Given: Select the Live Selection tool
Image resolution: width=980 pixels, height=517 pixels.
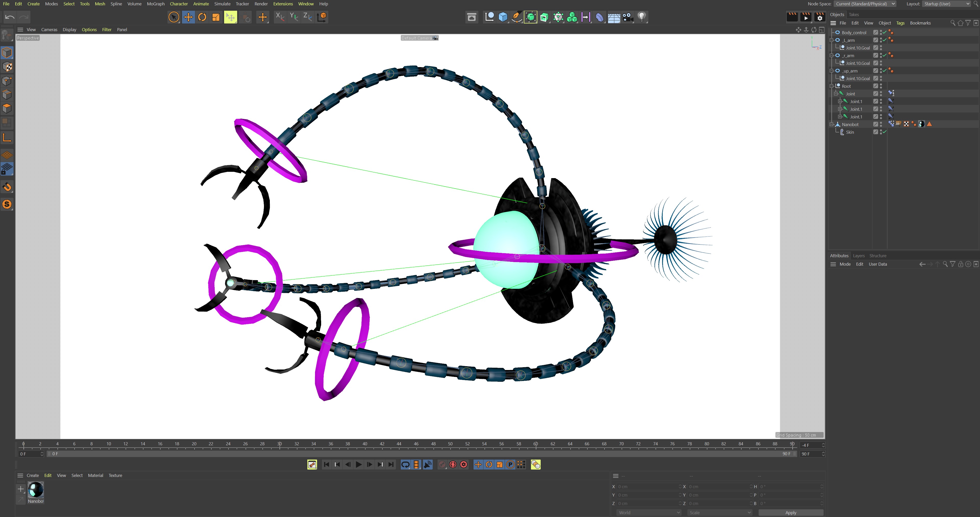Looking at the screenshot, I should coord(174,17).
